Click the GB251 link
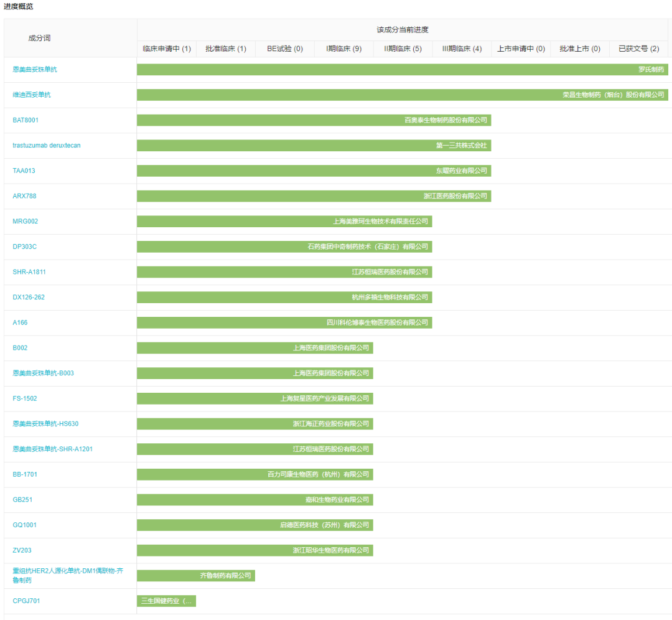Viewport: 672px width, 620px height. click(23, 499)
